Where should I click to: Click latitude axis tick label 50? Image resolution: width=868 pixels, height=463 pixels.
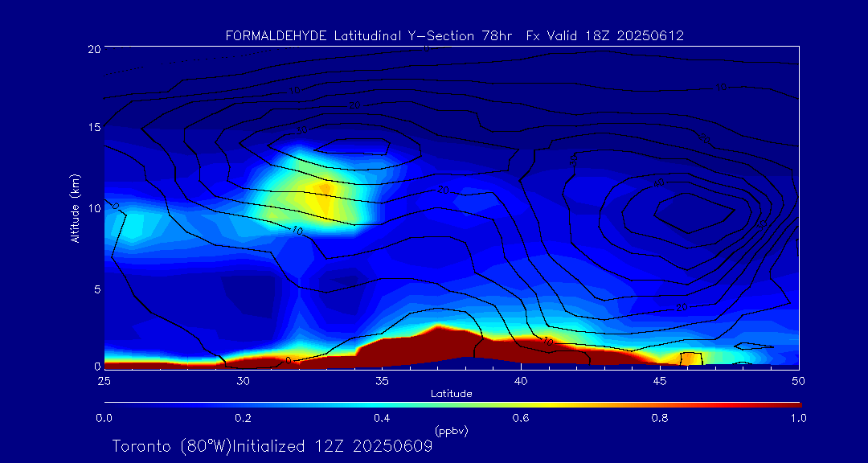[798, 380]
